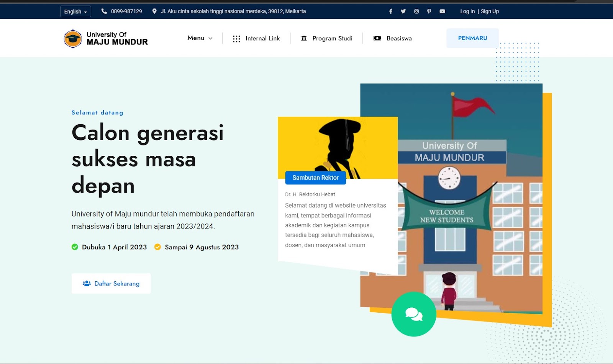Viewport: 613px width, 364px height.
Task: Open the Twitter social icon
Action: (x=403, y=11)
